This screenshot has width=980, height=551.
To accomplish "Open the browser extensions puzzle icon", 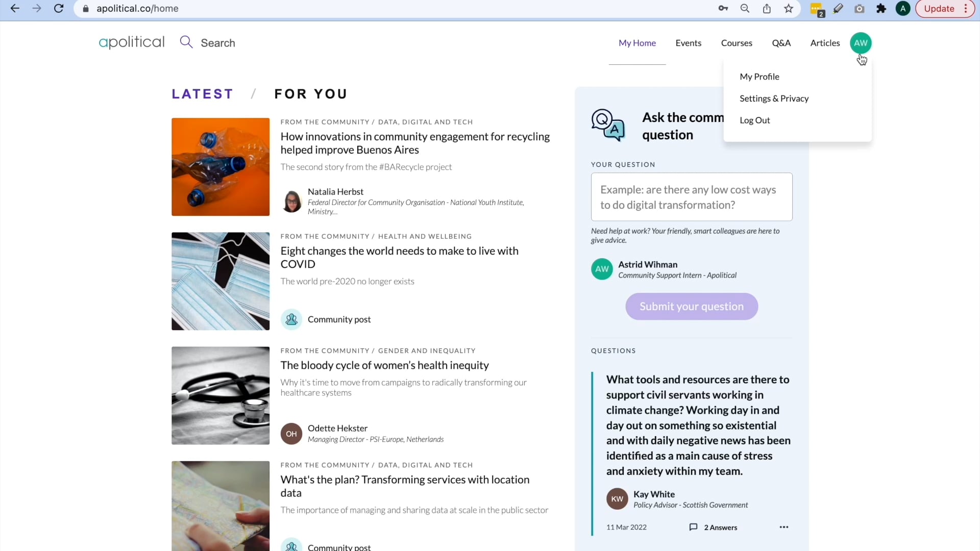I will pos(881,9).
